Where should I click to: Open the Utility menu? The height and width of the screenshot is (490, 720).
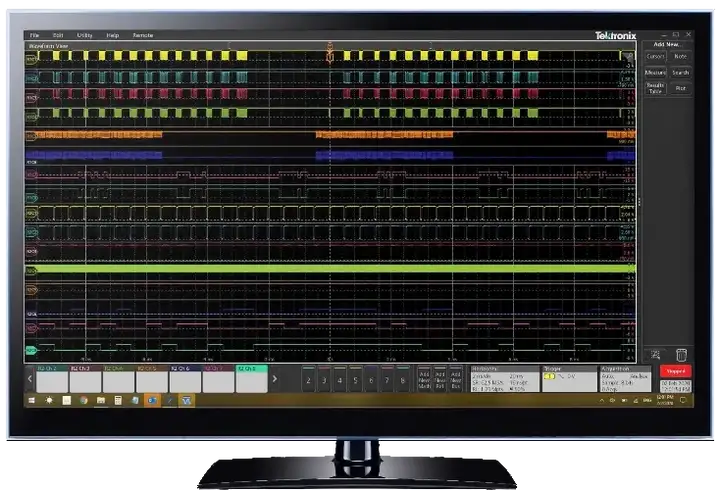(84, 35)
